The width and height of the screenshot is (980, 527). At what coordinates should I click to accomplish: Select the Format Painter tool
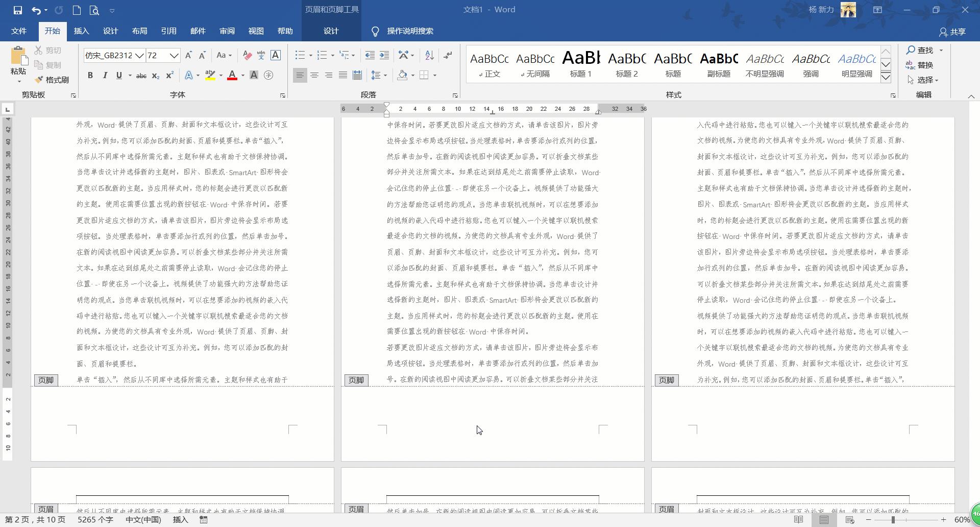coord(51,80)
